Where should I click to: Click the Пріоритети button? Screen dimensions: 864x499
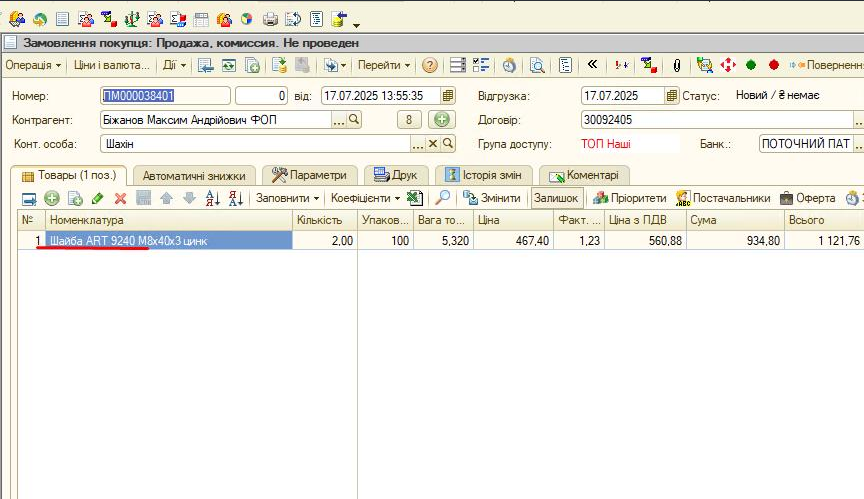(629, 198)
